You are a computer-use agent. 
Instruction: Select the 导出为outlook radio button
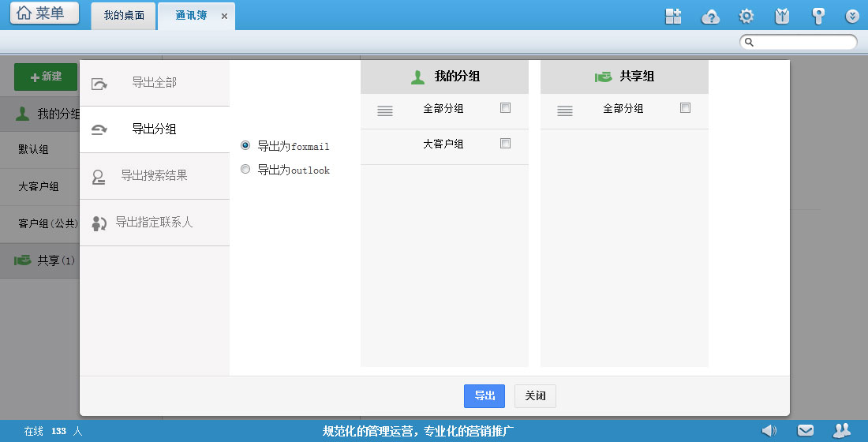tap(245, 169)
